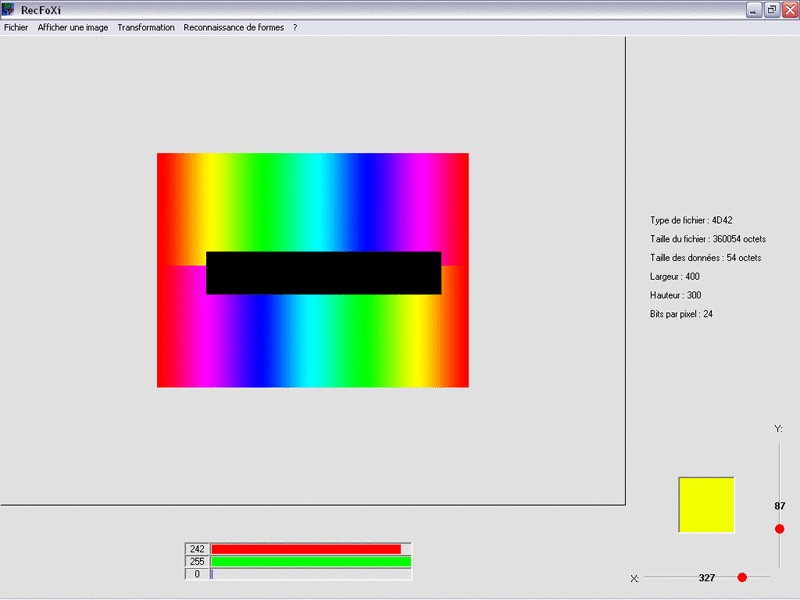The image size is (800, 600).
Task: Click the black rectangle in the image
Action: (x=323, y=273)
